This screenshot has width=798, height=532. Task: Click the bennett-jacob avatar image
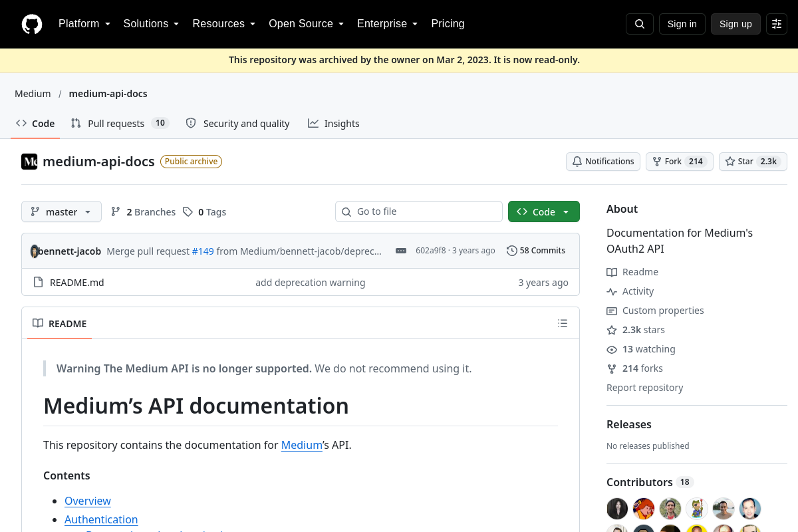point(35,251)
